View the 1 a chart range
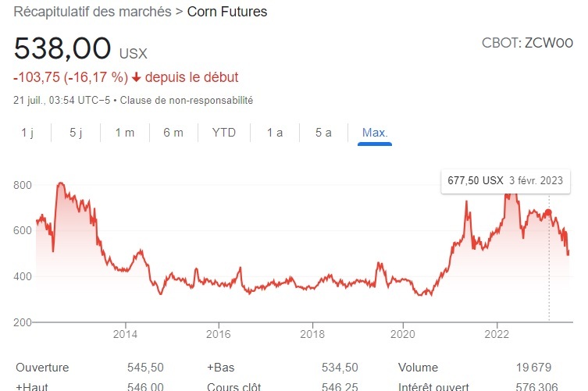This screenshot has width=588, height=391. 274,133
